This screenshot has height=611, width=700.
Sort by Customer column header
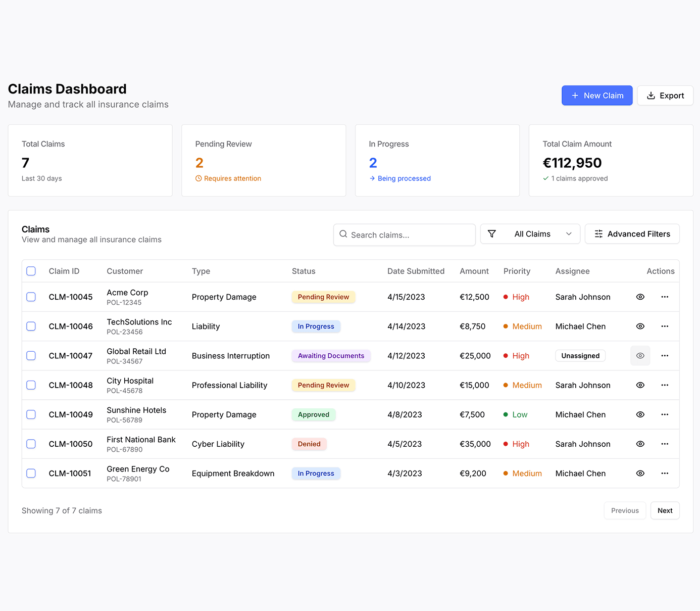[x=125, y=271]
